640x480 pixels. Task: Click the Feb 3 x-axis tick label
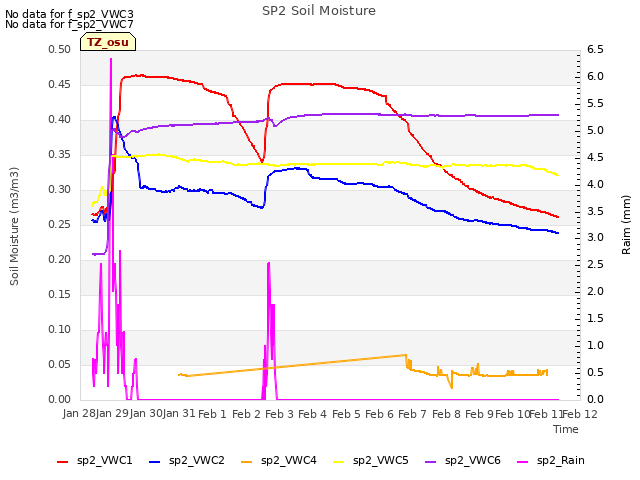point(279,414)
